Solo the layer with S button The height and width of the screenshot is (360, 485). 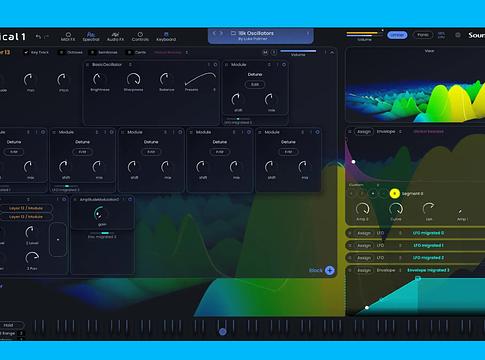tap(274, 52)
